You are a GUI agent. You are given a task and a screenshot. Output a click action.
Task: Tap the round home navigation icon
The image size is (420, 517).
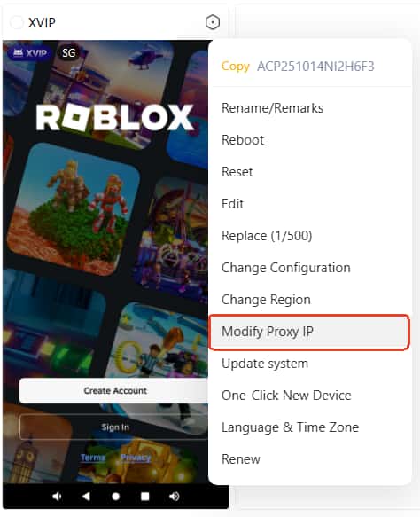coord(115,497)
